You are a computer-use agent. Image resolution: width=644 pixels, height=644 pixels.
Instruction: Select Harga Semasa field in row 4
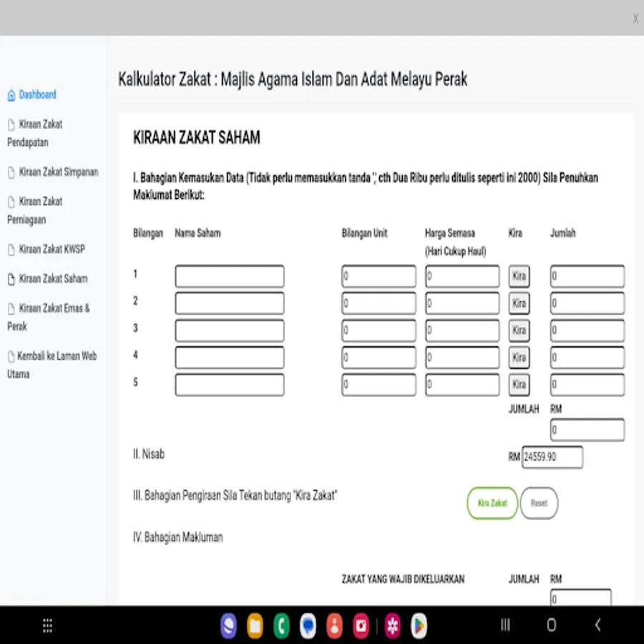(462, 357)
